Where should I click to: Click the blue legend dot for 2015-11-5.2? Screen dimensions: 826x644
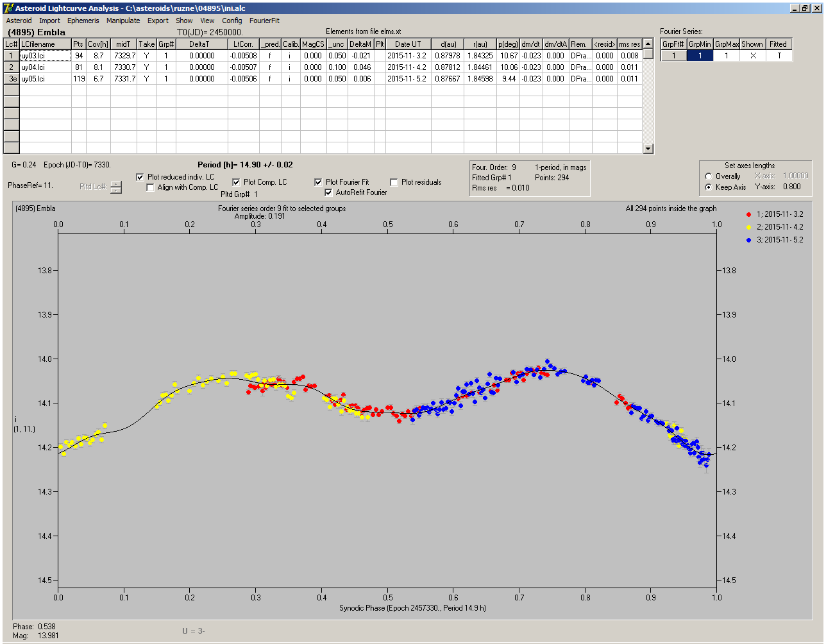[749, 240]
